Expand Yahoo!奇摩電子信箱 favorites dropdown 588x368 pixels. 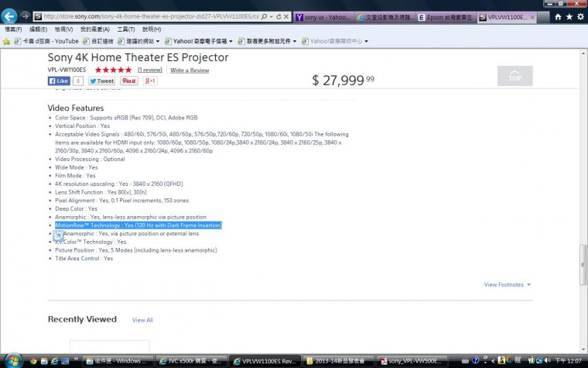pyautogui.click(x=231, y=41)
